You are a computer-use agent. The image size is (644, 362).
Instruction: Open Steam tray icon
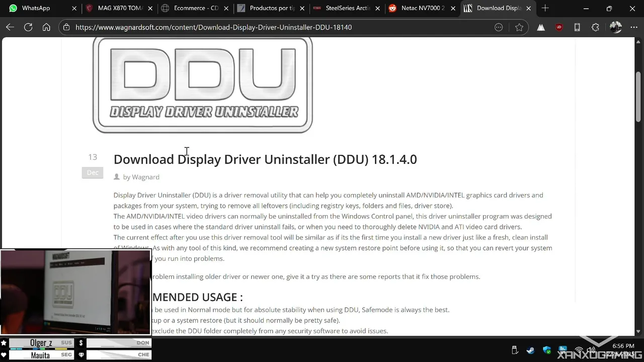point(531,350)
